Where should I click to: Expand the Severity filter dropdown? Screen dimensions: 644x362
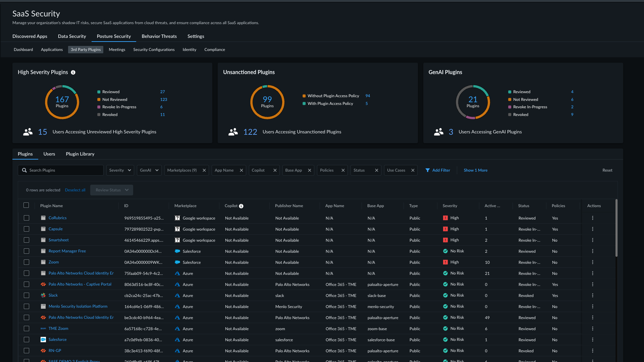click(120, 170)
